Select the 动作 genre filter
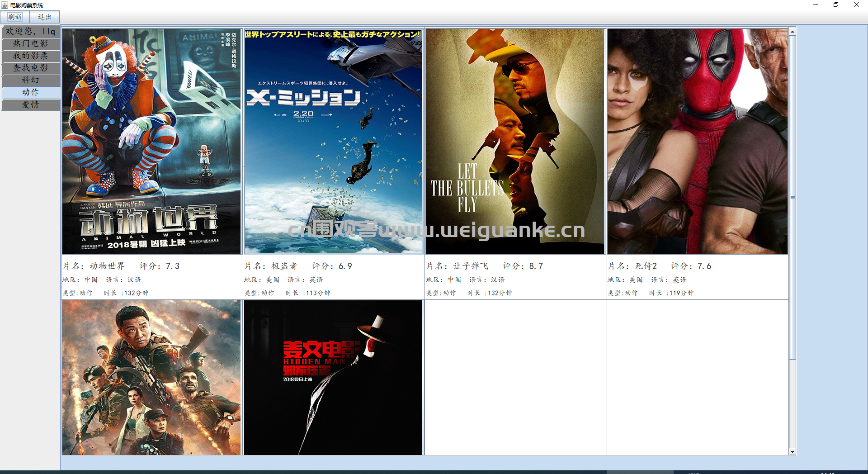Viewport: 868px width, 474px height. [31, 92]
